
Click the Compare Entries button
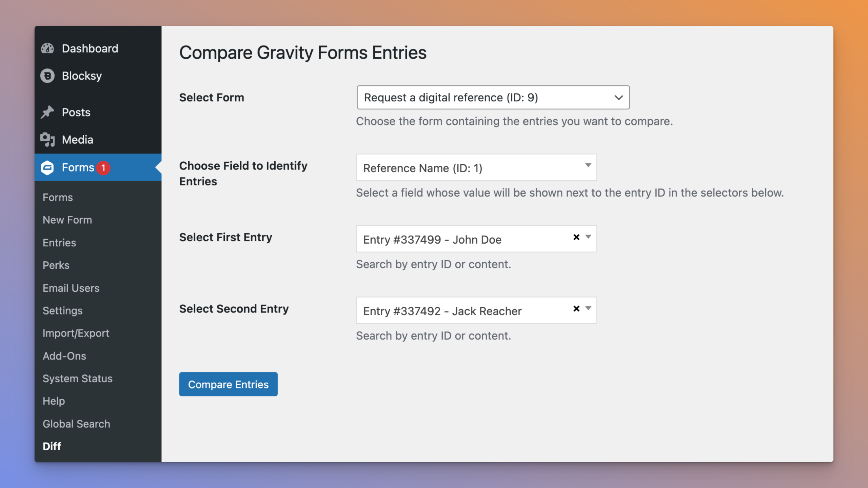tap(228, 384)
